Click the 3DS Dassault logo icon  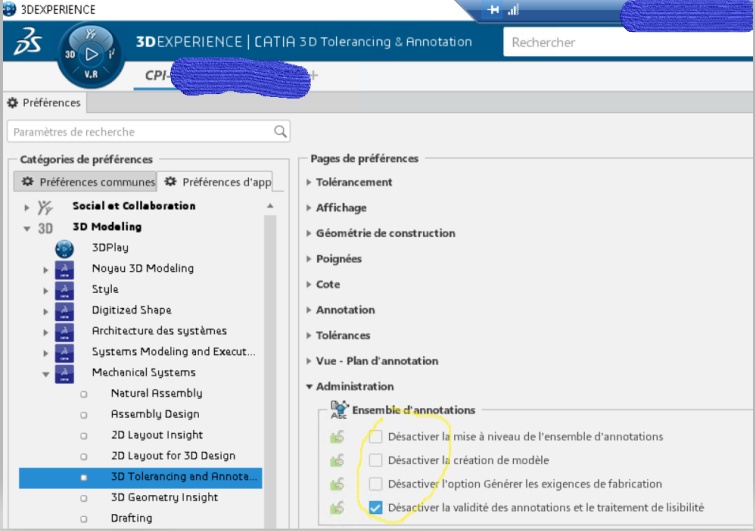pos(27,41)
